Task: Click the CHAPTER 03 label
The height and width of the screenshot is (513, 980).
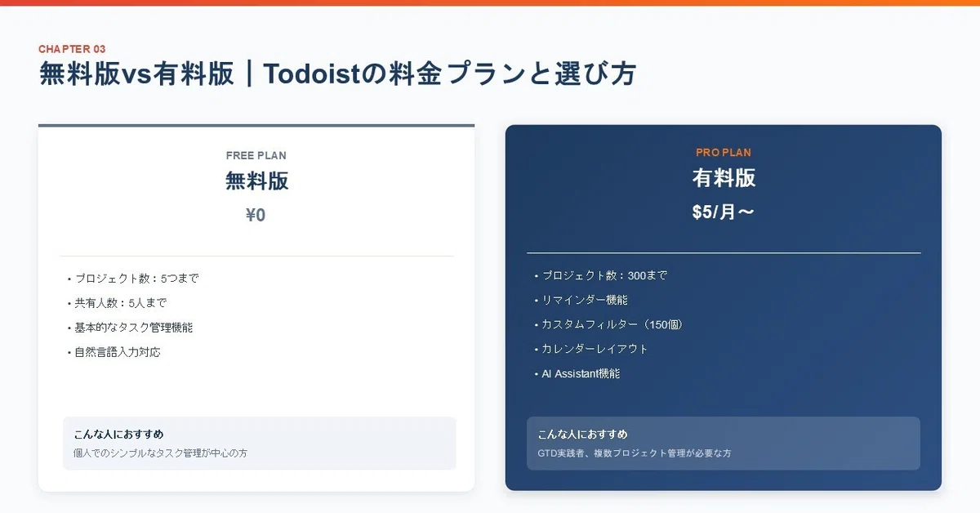Action: tap(72, 49)
